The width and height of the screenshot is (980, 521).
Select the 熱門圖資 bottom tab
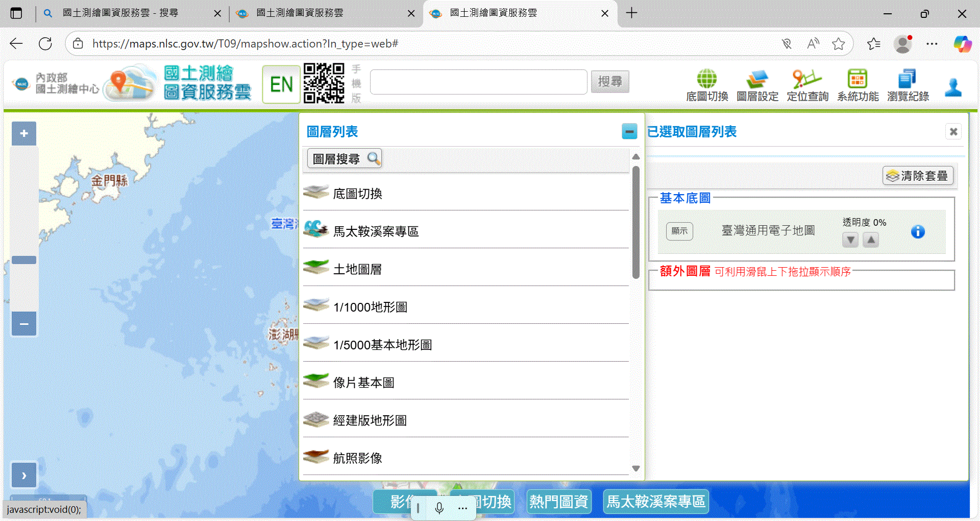coord(558,502)
